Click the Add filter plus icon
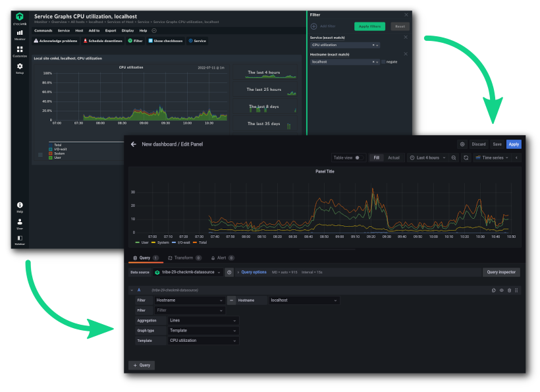The width and height of the screenshot is (540, 392). coord(313,26)
